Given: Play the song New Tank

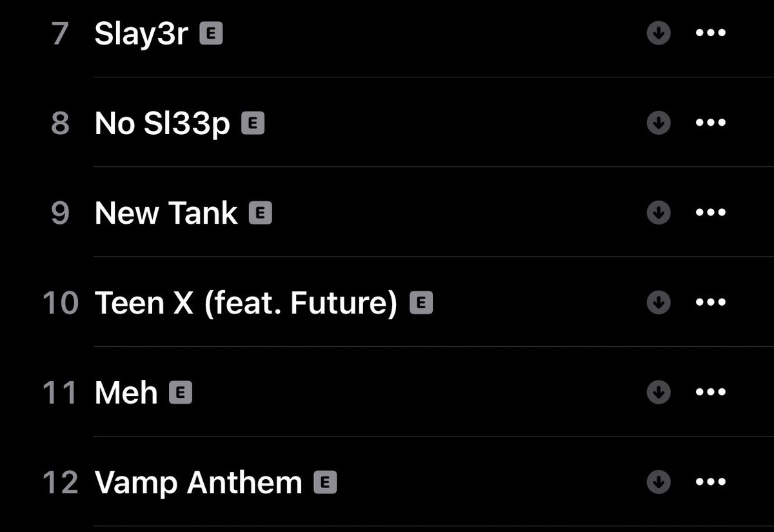Looking at the screenshot, I should (166, 213).
